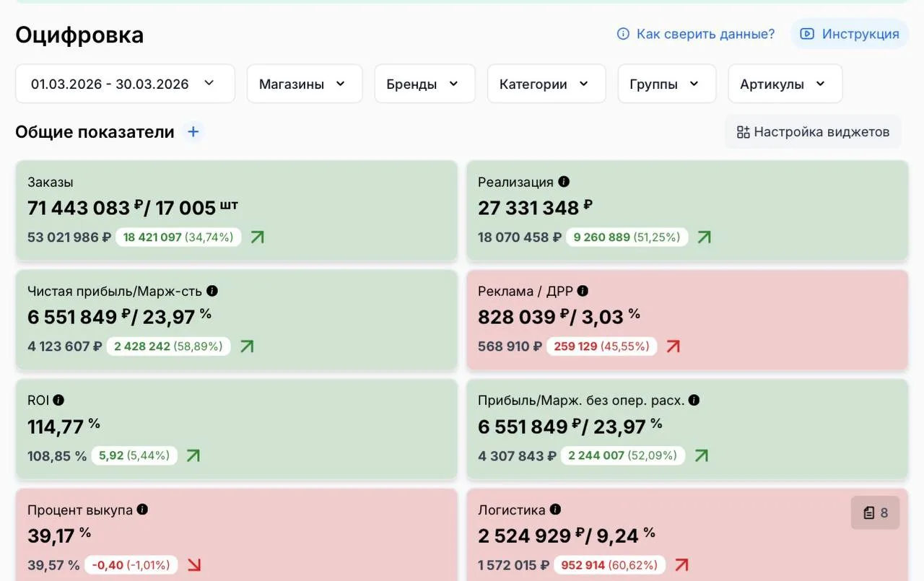Click the previous value 4 307 843 ₽

517,455
